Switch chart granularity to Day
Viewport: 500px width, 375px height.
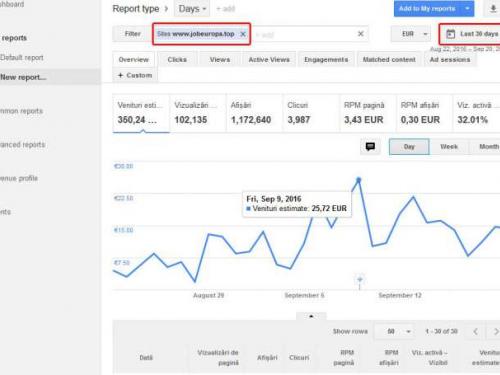(409, 147)
